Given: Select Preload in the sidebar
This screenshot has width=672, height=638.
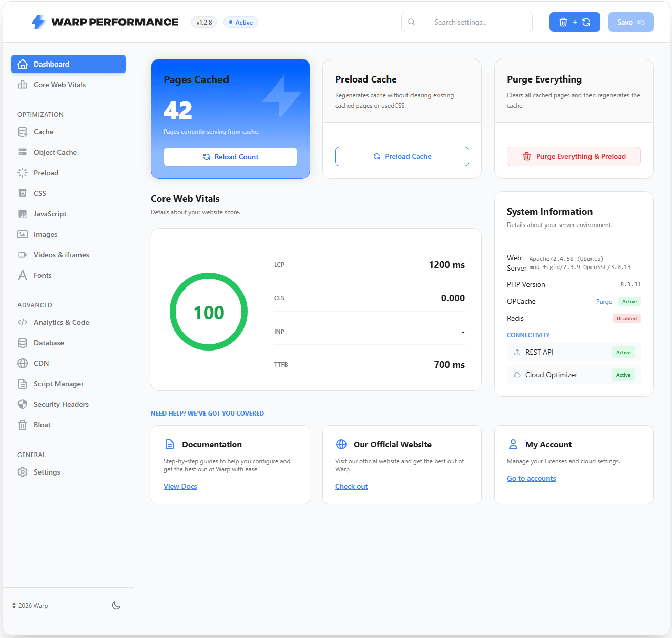Looking at the screenshot, I should (68, 173).
